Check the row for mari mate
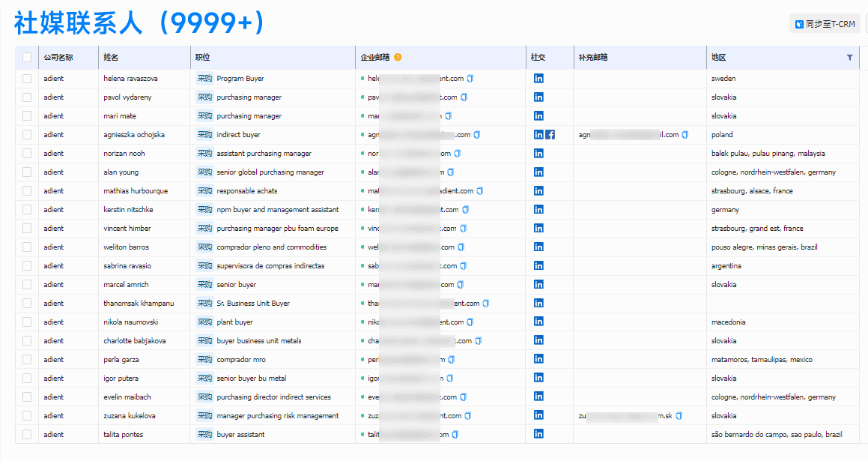Viewport: 868px width, 461px height. point(27,116)
